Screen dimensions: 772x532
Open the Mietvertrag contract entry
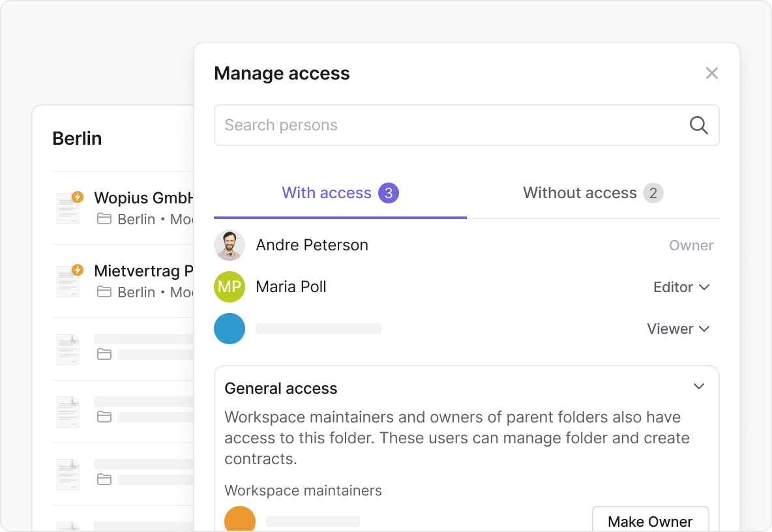pos(143,271)
